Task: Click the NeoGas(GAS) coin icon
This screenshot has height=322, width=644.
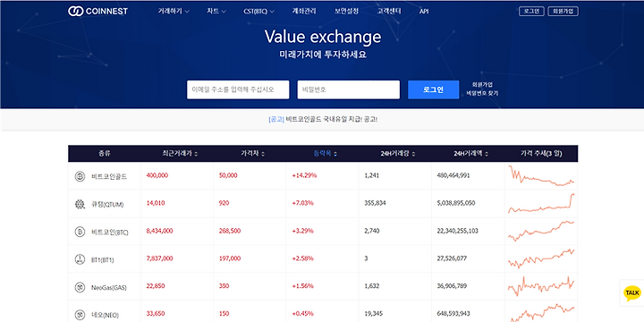Action: [x=80, y=287]
